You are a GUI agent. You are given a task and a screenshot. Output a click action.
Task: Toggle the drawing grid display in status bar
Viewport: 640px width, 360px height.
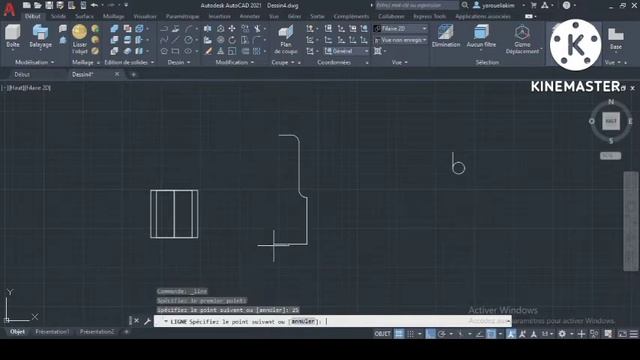[399, 334]
